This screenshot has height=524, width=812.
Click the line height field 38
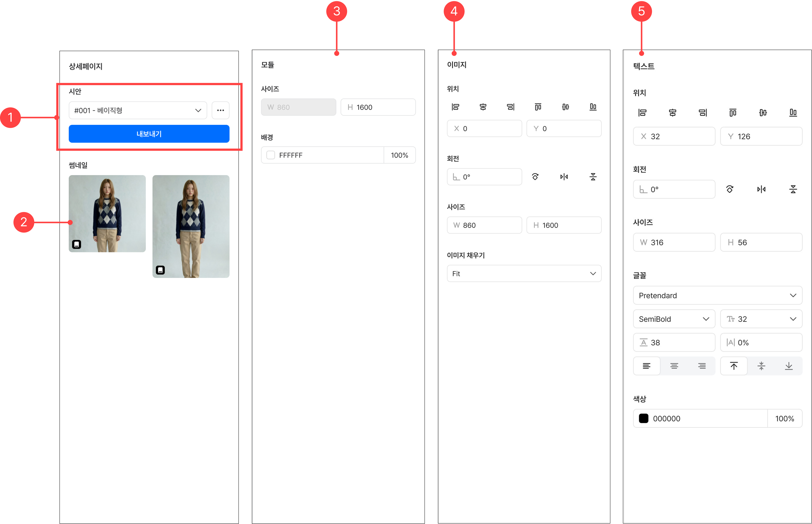[674, 343]
